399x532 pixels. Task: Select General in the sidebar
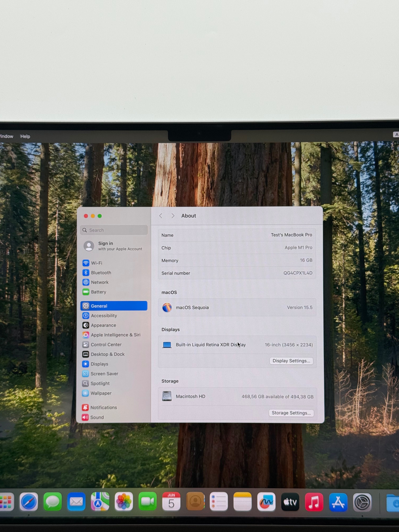pyautogui.click(x=114, y=306)
